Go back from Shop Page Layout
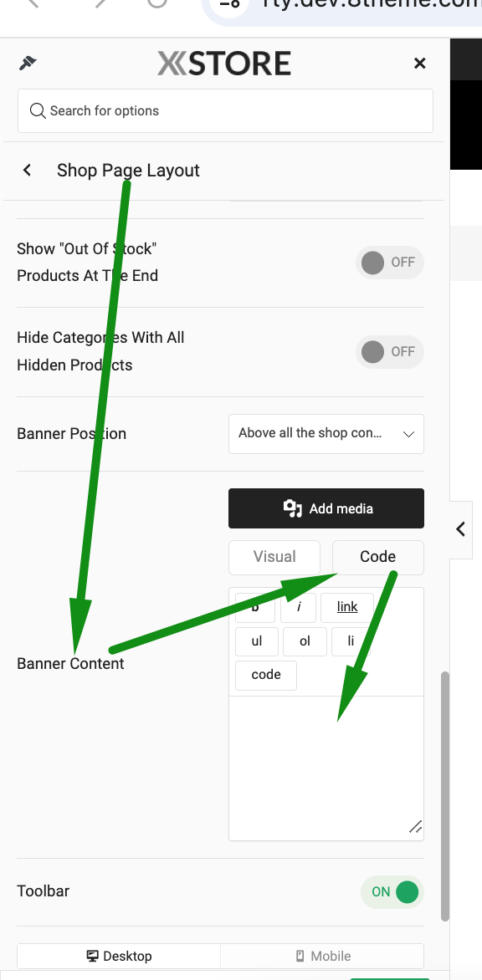Image resolution: width=482 pixels, height=980 pixels. pyautogui.click(x=27, y=170)
